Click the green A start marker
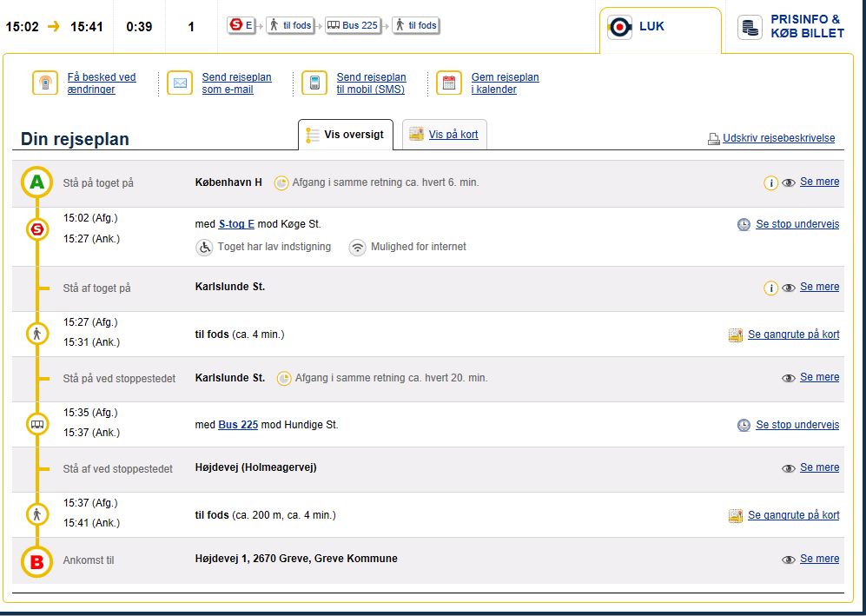The image size is (866, 616). 36,183
